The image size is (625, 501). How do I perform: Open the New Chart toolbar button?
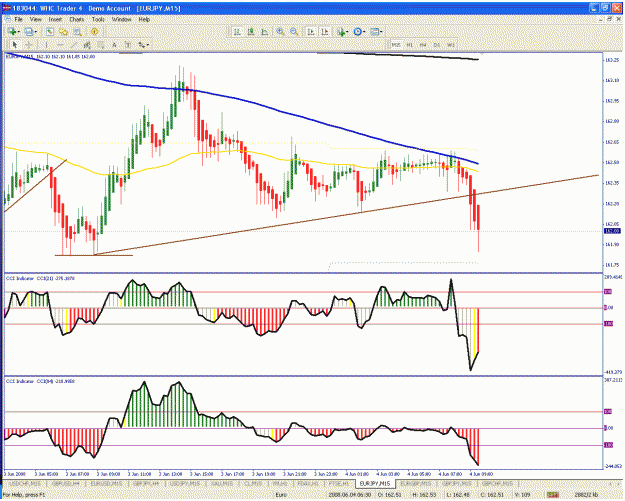click(12, 31)
